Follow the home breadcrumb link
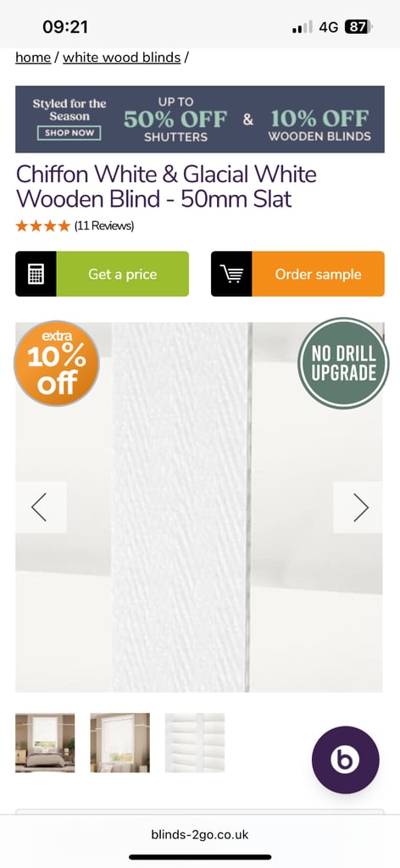This screenshot has width=400, height=868. pos(33,58)
